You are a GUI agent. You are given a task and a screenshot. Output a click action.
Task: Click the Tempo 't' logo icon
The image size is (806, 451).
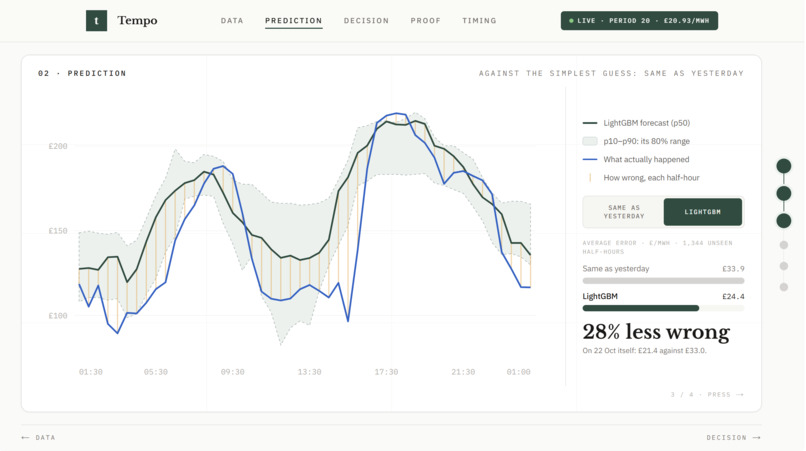tap(96, 21)
